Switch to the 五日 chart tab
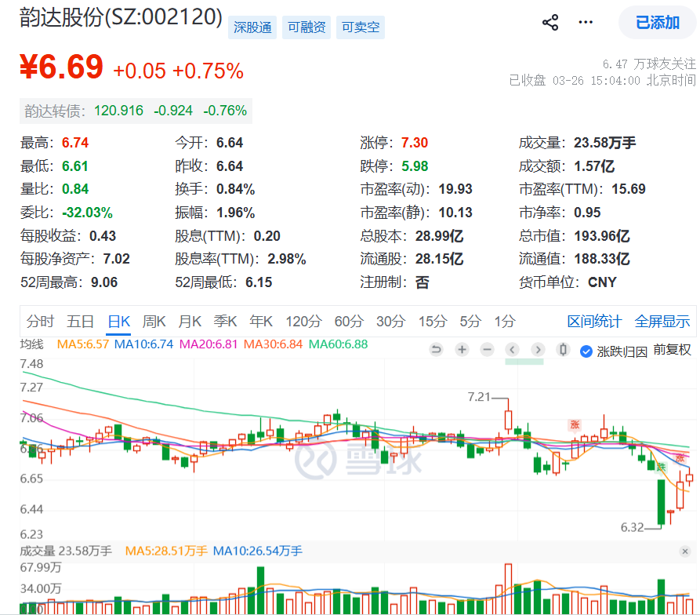700x615 pixels. [x=81, y=321]
